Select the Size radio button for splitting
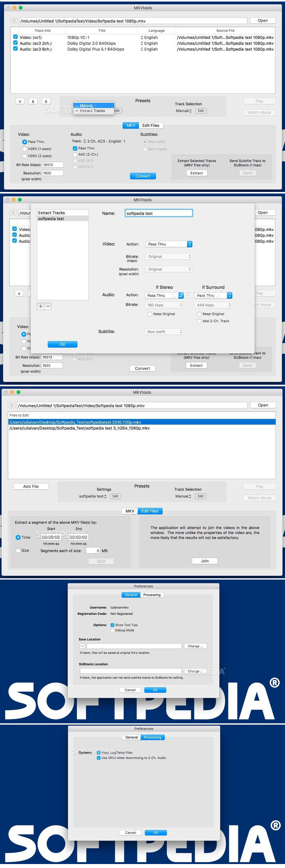This screenshot has height=868, width=285. pos(18,550)
